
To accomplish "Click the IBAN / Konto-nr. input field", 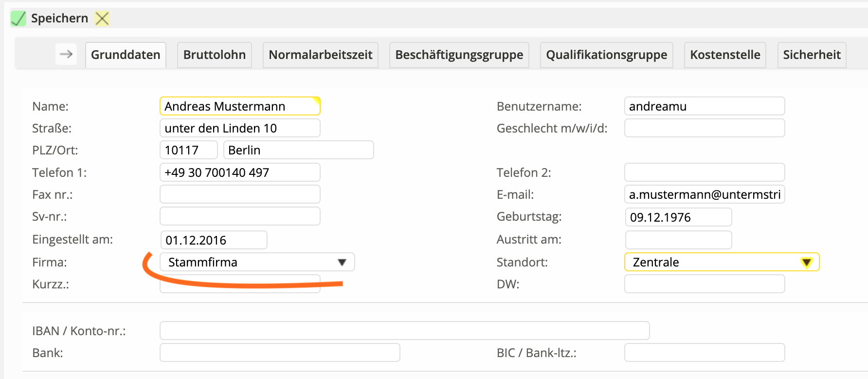I will pos(404,330).
